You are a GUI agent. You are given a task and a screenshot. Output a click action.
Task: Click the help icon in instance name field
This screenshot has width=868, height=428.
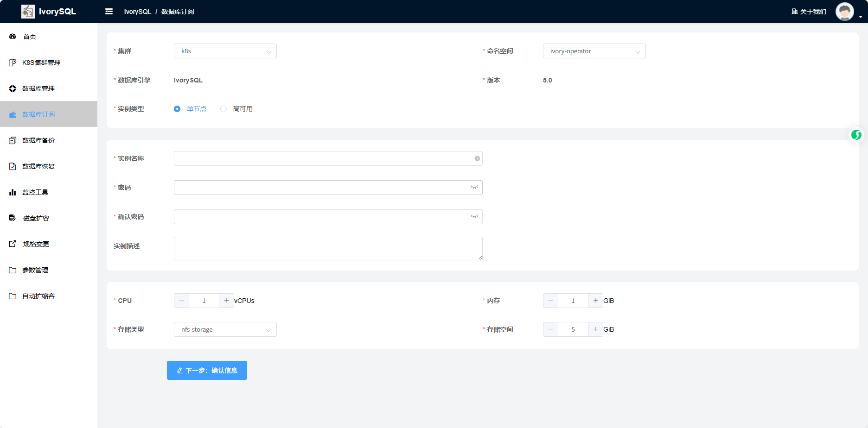pyautogui.click(x=477, y=158)
